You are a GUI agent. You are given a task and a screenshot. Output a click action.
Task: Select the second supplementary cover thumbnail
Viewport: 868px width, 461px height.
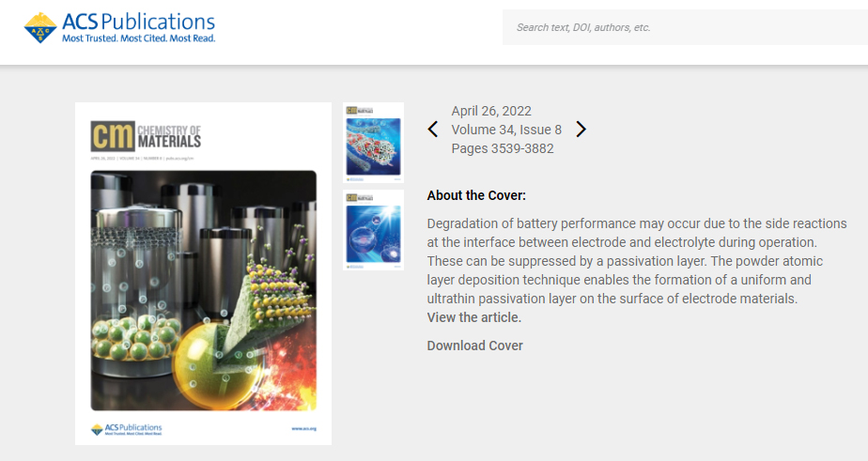pyautogui.click(x=373, y=230)
